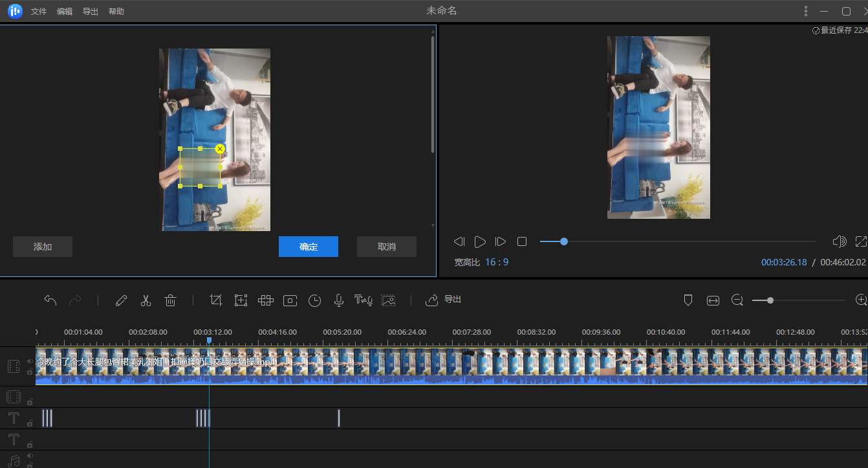Image resolution: width=868 pixels, height=468 pixels.
Task: Add a marker with the flag icon
Action: tap(688, 300)
